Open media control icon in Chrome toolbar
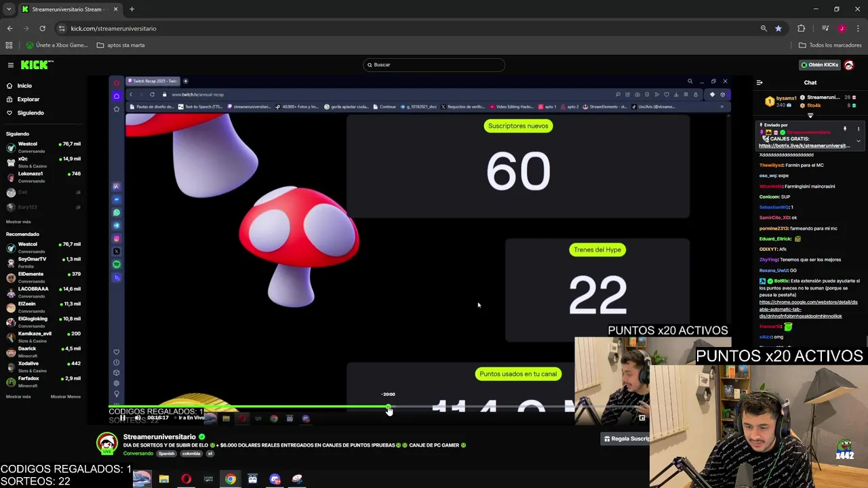The width and height of the screenshot is (868, 488). (x=825, y=28)
